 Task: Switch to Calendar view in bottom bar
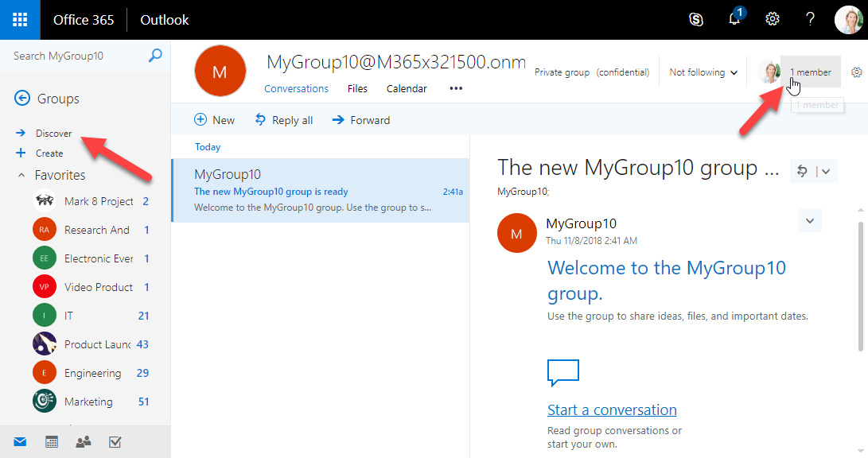52,442
